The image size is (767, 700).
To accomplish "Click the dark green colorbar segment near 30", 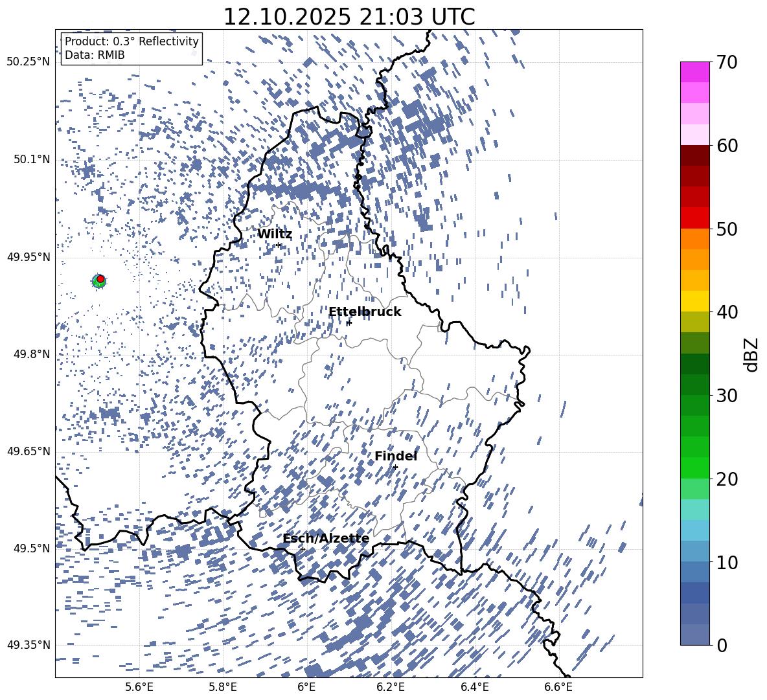I will pos(694,384).
